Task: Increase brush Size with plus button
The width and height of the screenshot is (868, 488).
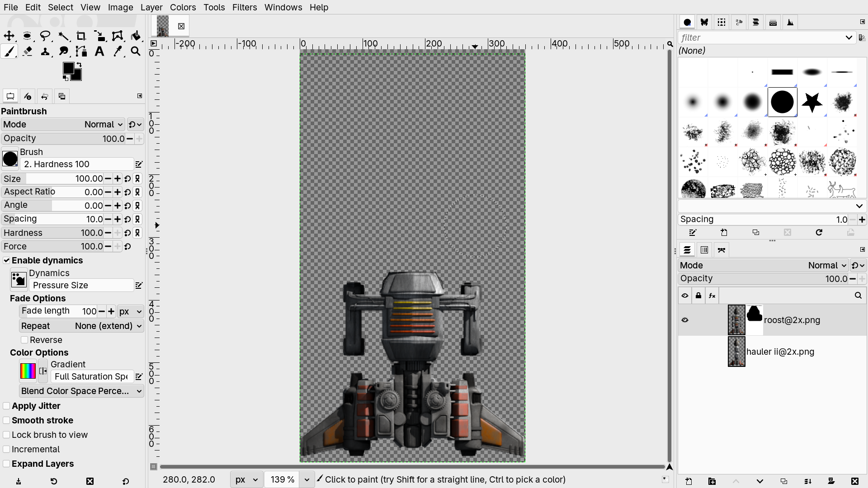Action: coord(118,178)
